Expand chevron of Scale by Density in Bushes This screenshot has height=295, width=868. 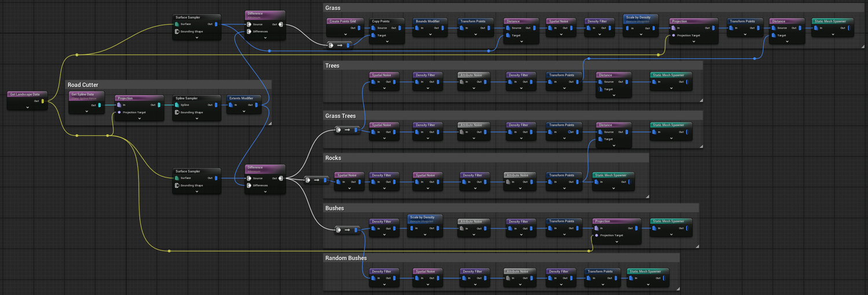click(x=425, y=234)
